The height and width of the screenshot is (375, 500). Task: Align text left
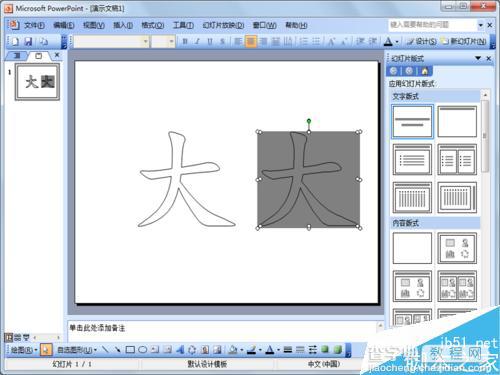[x=238, y=42]
